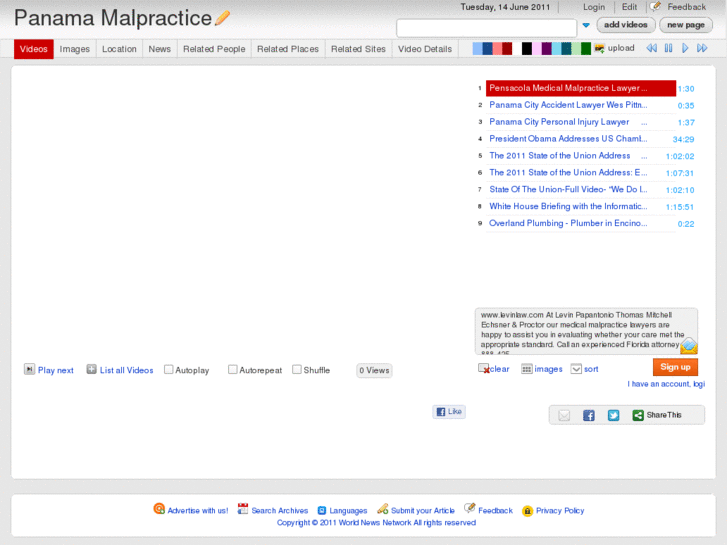Image resolution: width=727 pixels, height=545 pixels.
Task: Click the 0 Views counter
Action: [374, 370]
